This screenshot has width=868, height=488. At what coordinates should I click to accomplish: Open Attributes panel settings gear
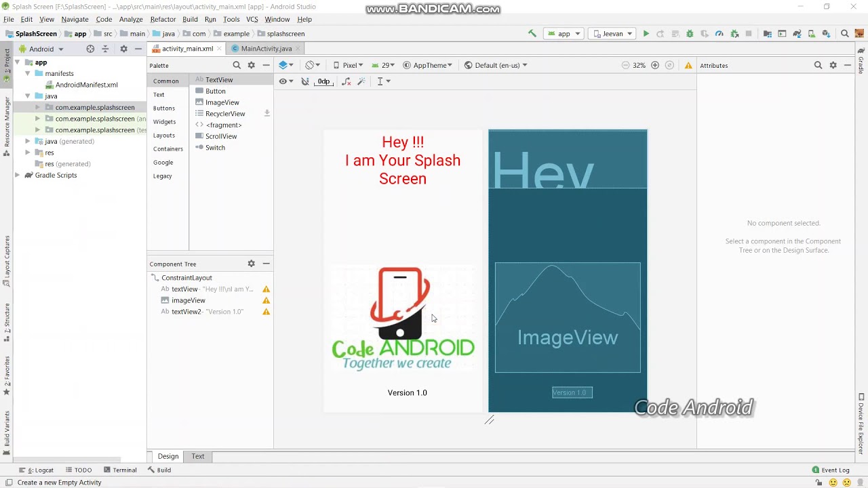pos(833,65)
